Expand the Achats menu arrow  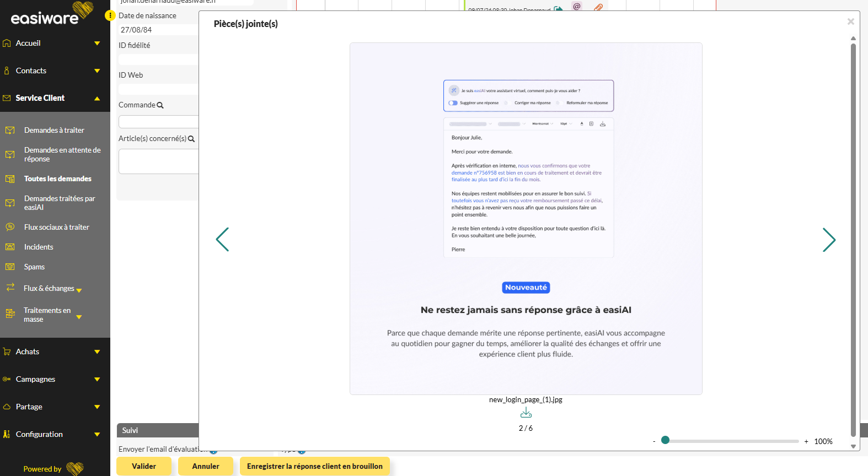97,351
